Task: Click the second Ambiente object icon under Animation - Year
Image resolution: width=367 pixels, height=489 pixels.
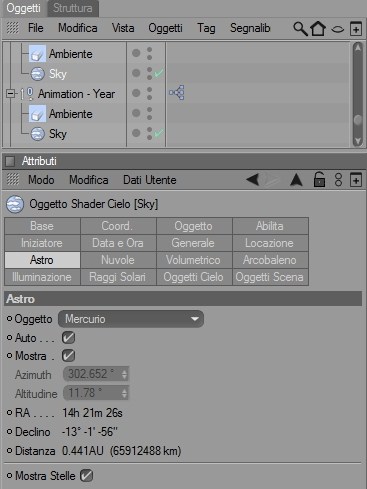Action: point(37,114)
